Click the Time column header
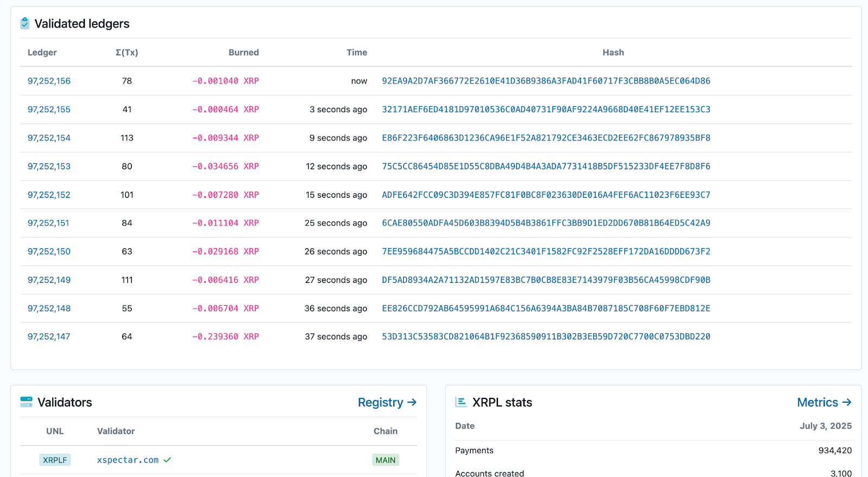Screen dimensions: 868x477 (x=357, y=53)
